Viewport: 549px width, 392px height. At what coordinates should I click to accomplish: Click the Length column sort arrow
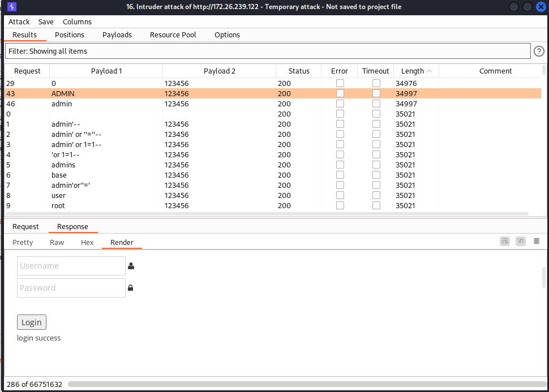[x=430, y=71]
